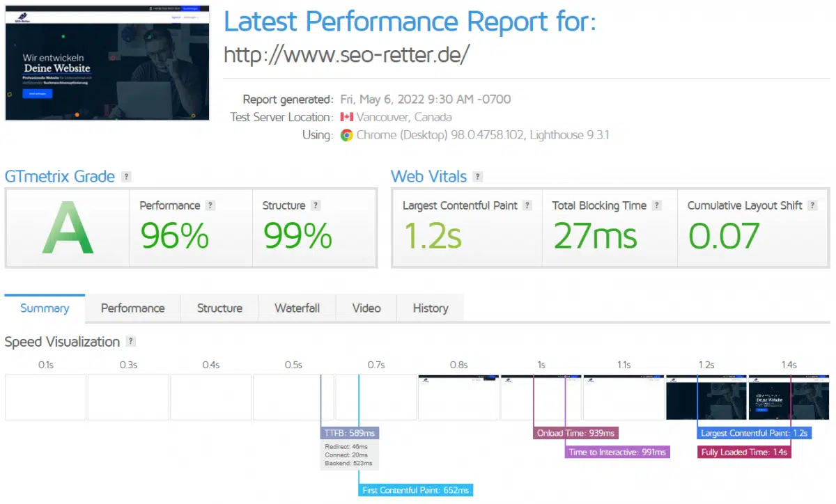Open the help icon next to Structure score
This screenshot has width=836, height=504.
(316, 205)
